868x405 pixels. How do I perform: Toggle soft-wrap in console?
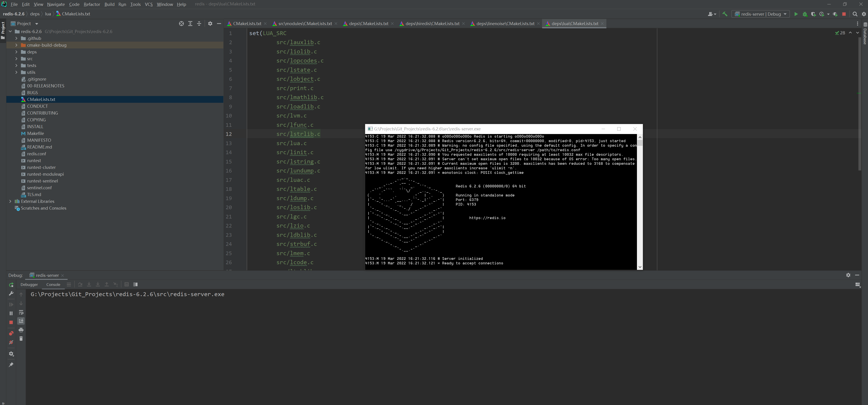coord(21,312)
